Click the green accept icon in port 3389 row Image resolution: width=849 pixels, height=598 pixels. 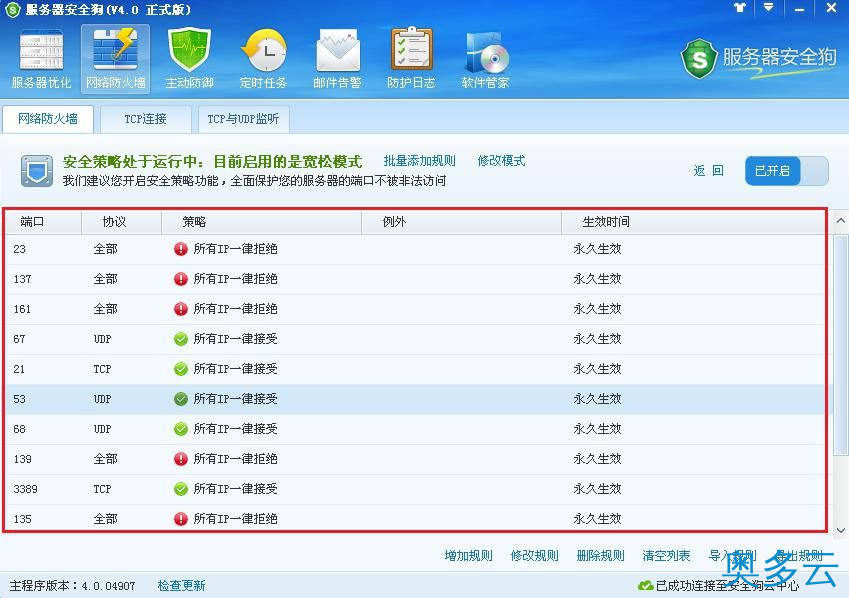click(x=181, y=489)
